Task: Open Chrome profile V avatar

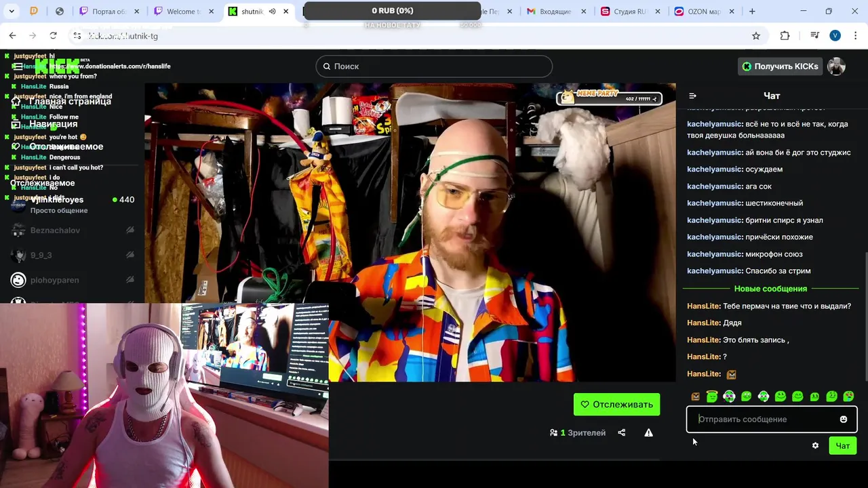Action: [835, 36]
